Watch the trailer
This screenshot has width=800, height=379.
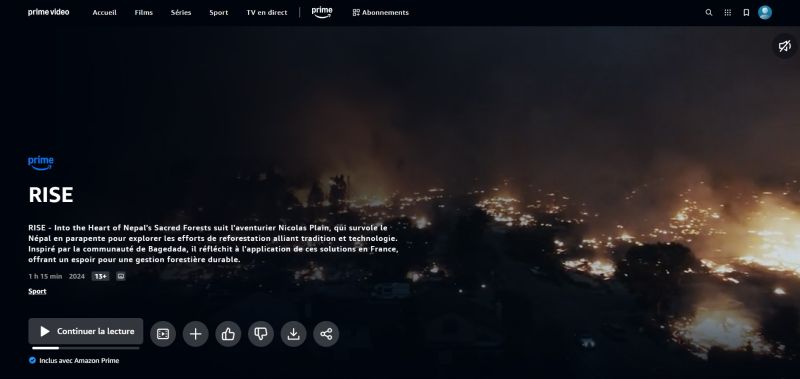(163, 334)
